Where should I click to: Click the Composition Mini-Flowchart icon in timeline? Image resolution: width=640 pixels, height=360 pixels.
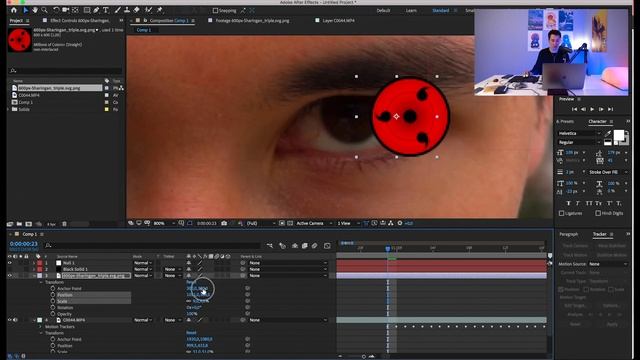coord(270,246)
